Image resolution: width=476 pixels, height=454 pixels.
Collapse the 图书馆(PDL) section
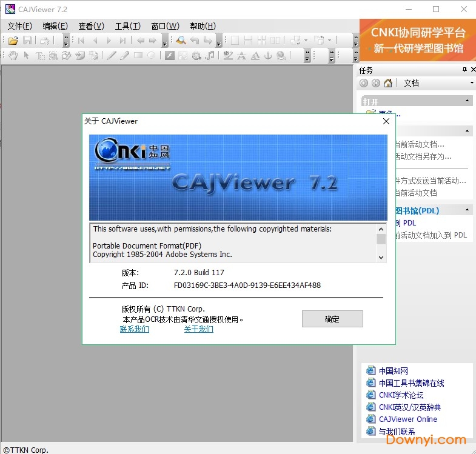[468, 210]
